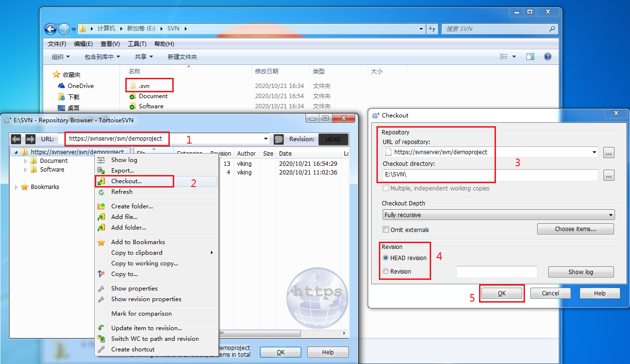Click the Choose items... button
The image size is (630, 364).
(575, 229)
